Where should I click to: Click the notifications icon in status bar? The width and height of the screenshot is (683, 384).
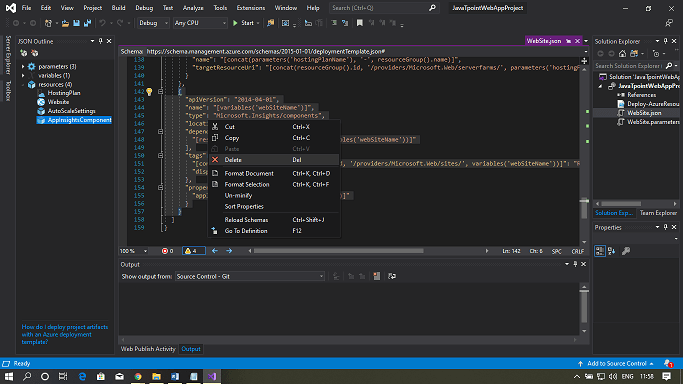pyautogui.click(x=668, y=364)
